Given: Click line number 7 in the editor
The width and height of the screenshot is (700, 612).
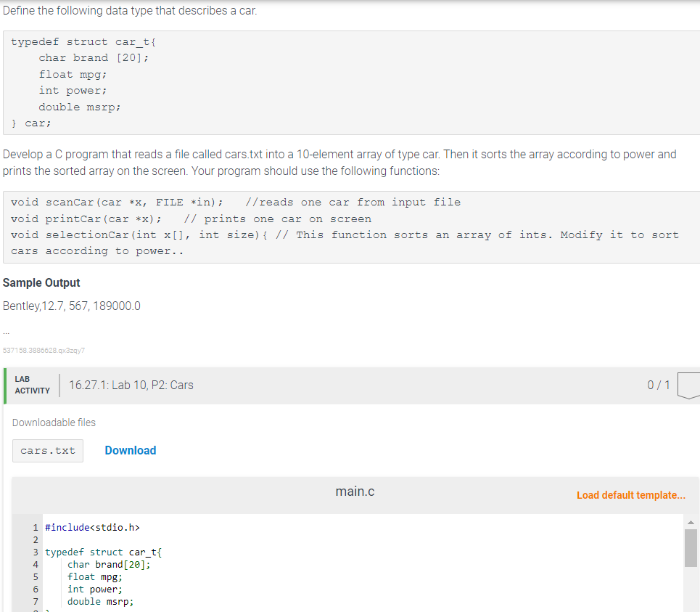Looking at the screenshot, I should [35, 601].
